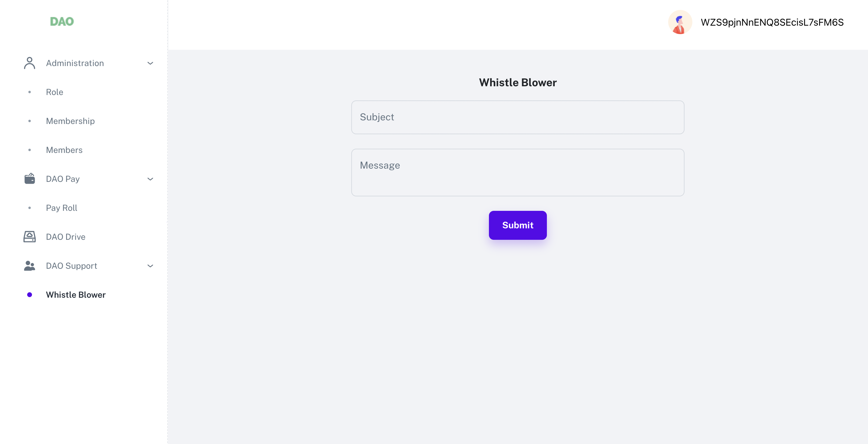Click the DAO logo

click(x=61, y=21)
